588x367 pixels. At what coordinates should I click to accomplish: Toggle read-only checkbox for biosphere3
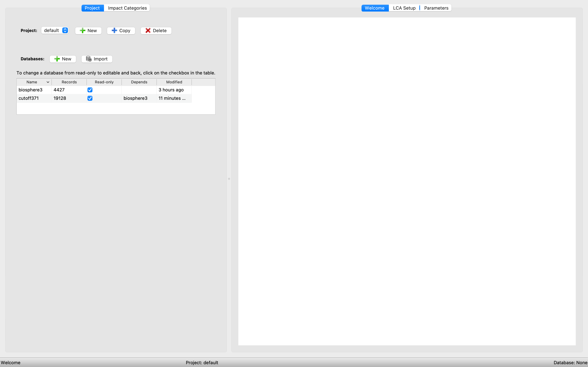(90, 90)
